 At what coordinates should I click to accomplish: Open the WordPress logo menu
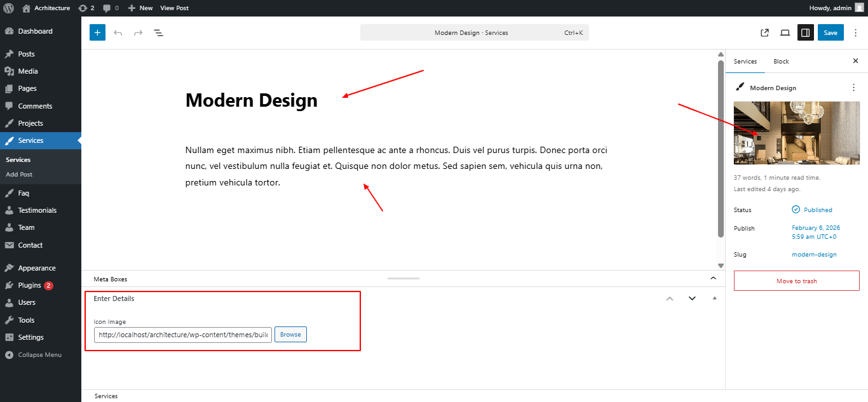click(x=8, y=8)
